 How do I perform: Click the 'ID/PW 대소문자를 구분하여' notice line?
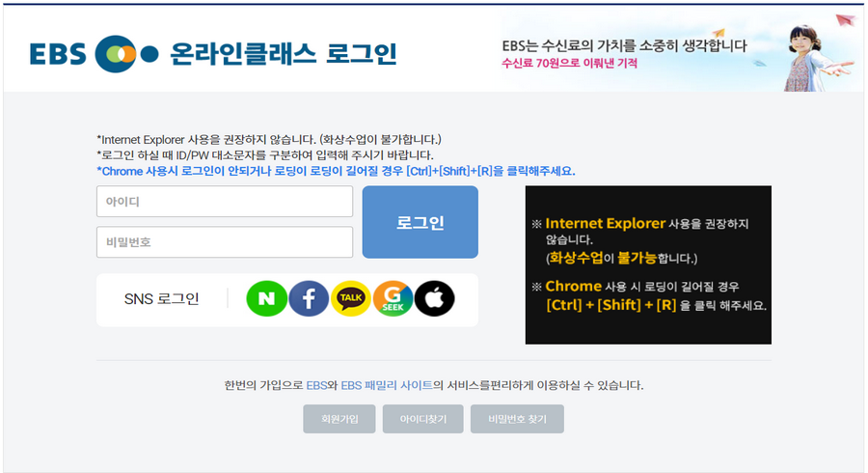[264, 155]
